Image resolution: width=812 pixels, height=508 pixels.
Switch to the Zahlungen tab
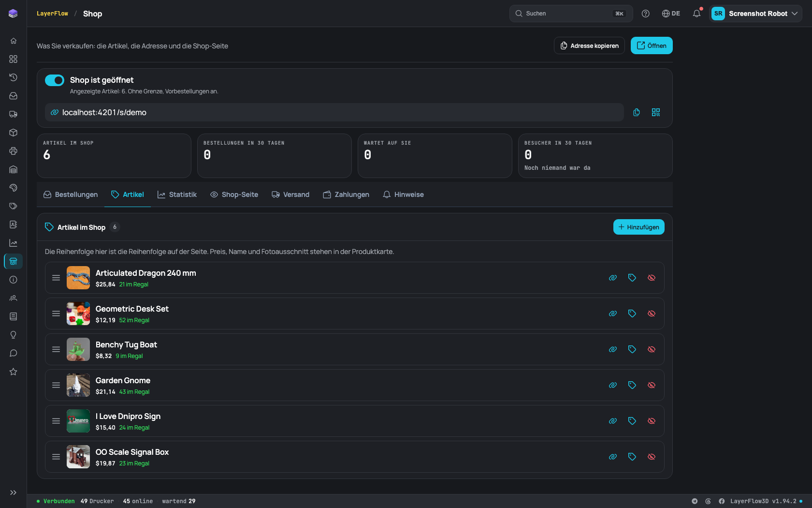click(346, 194)
